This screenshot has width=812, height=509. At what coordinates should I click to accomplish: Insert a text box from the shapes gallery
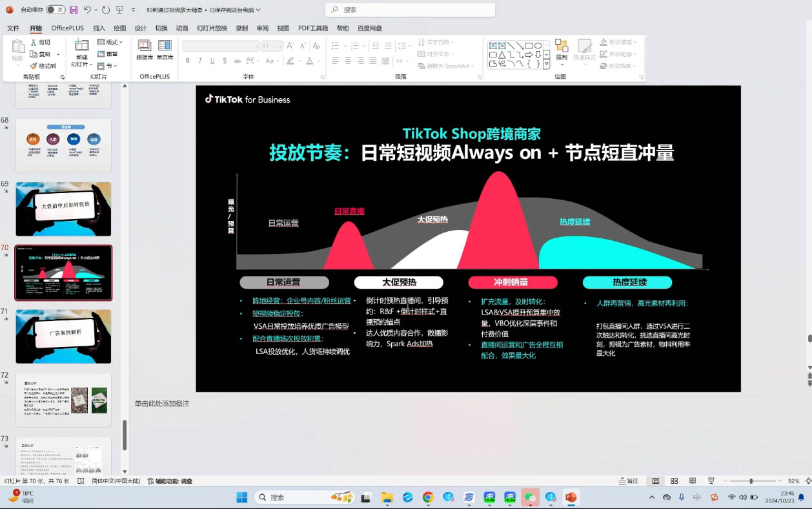click(x=493, y=45)
